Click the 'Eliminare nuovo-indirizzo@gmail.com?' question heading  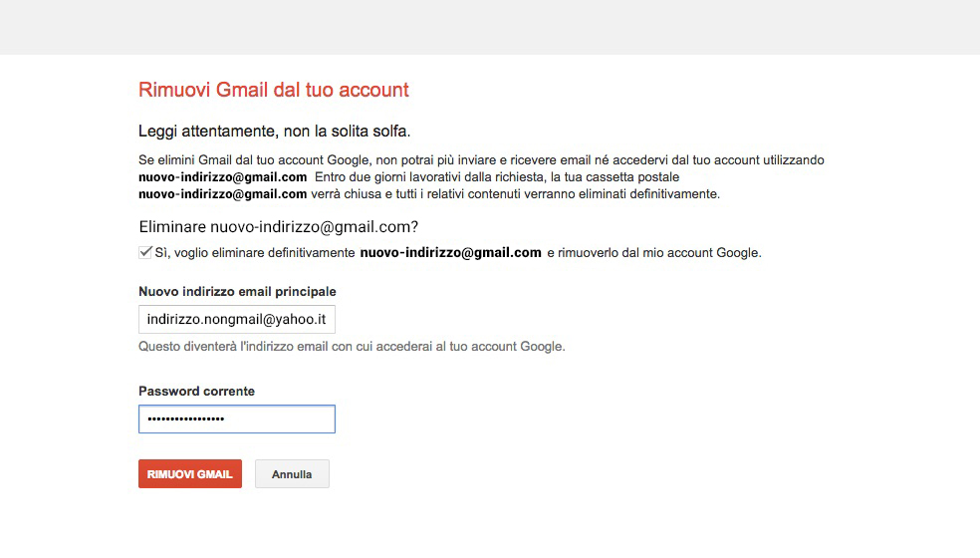tap(279, 226)
